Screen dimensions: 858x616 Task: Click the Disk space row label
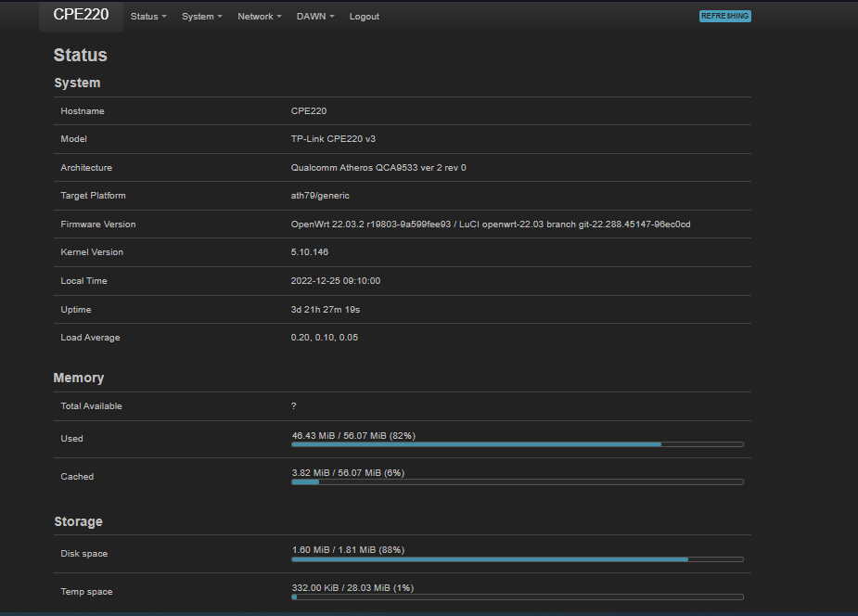(84, 554)
